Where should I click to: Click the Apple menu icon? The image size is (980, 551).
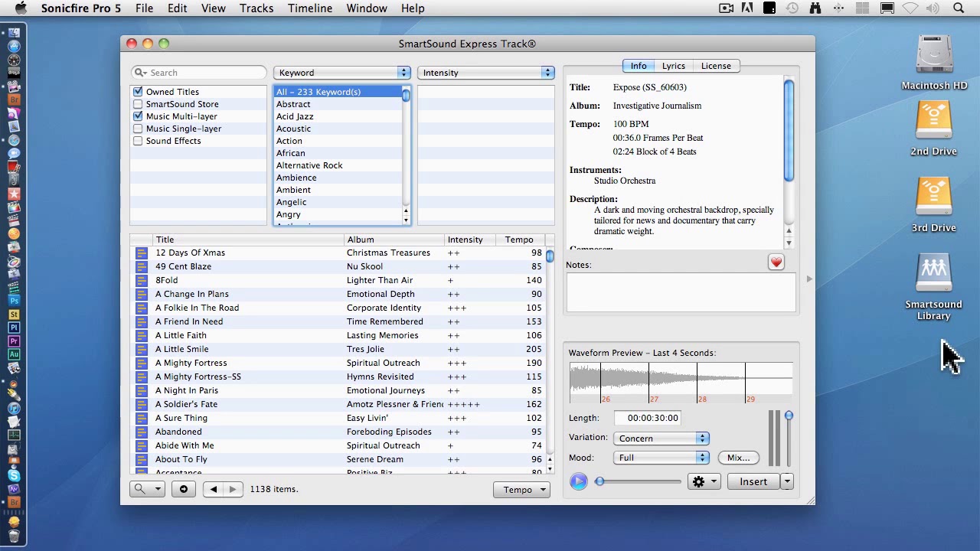point(21,8)
